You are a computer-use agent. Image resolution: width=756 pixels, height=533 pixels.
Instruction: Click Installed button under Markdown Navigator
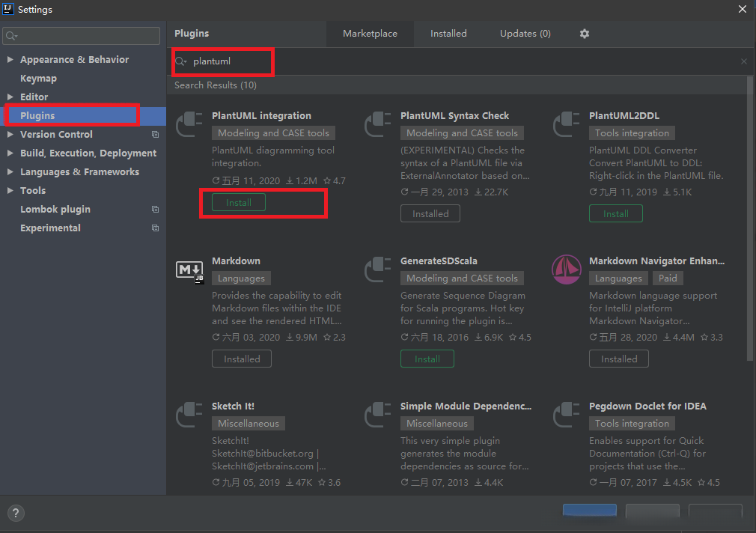(618, 359)
